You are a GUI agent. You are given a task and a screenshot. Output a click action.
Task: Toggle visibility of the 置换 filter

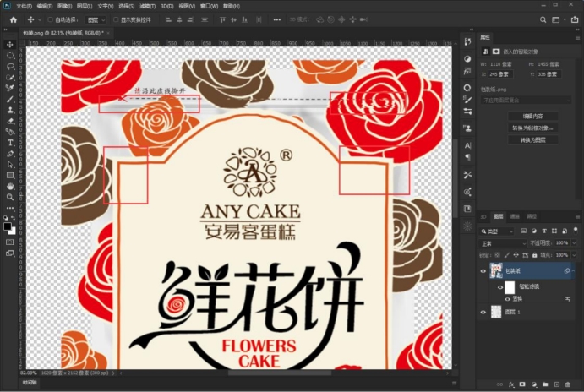(x=508, y=299)
